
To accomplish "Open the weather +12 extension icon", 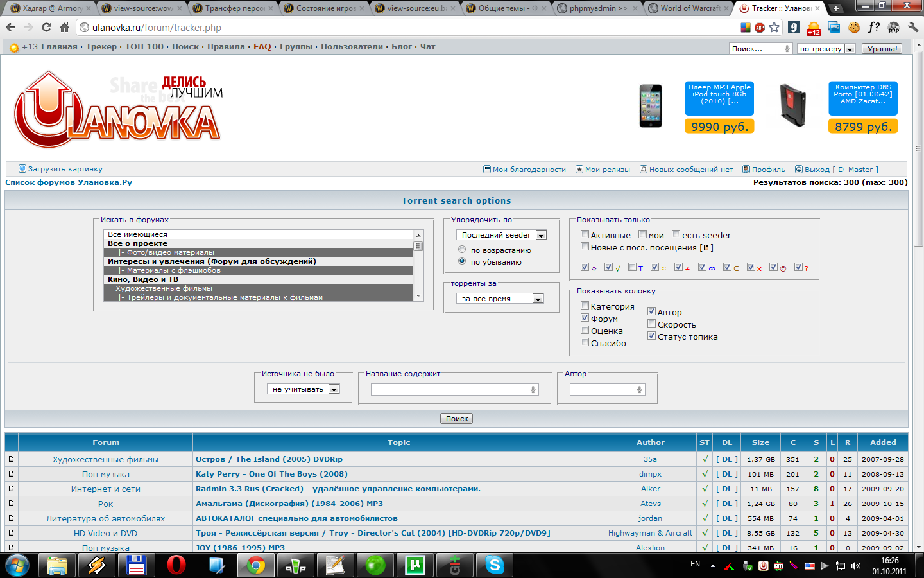I will coord(814,28).
